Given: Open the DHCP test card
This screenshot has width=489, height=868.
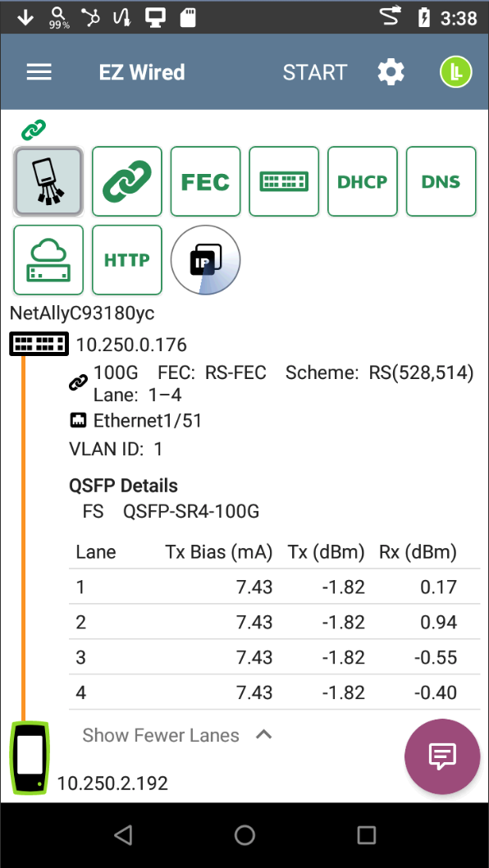Looking at the screenshot, I should pyautogui.click(x=363, y=181).
